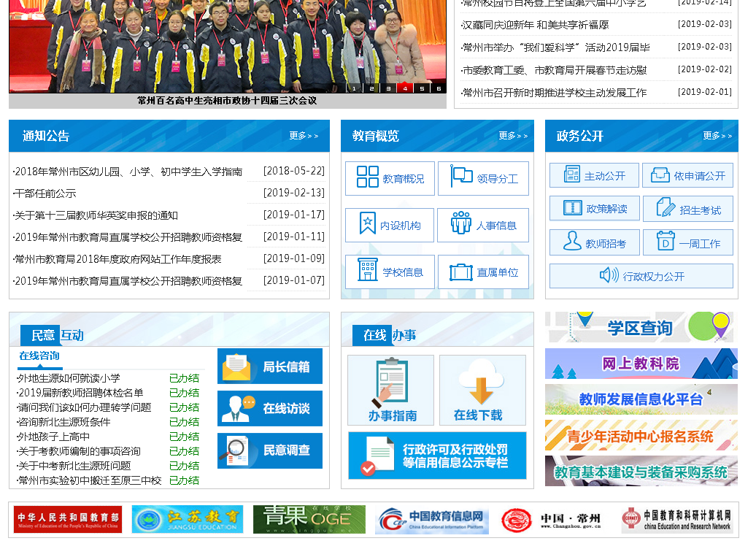Visit the 江苏教育 footer link

pos(187,520)
